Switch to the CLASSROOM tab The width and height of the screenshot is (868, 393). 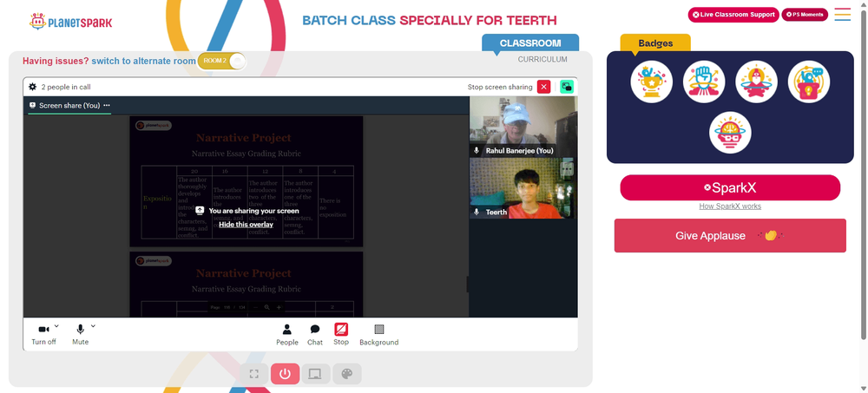pyautogui.click(x=530, y=43)
